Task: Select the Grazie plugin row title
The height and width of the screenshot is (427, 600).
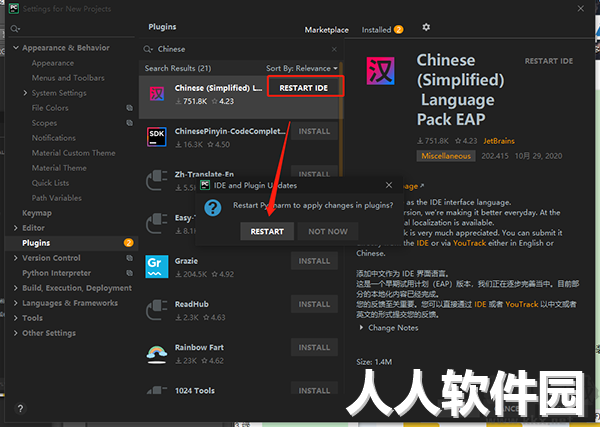Action: tap(186, 261)
